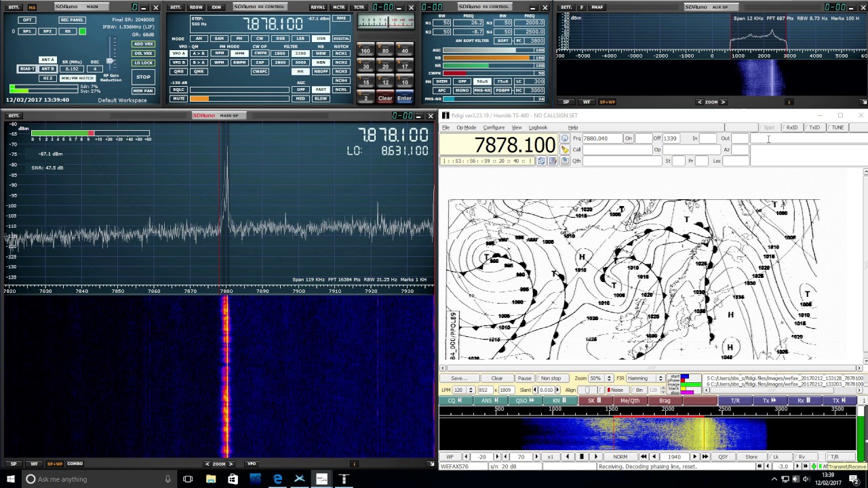Open the Windows Start menu
The height and width of the screenshot is (488, 868).
pyautogui.click(x=11, y=479)
